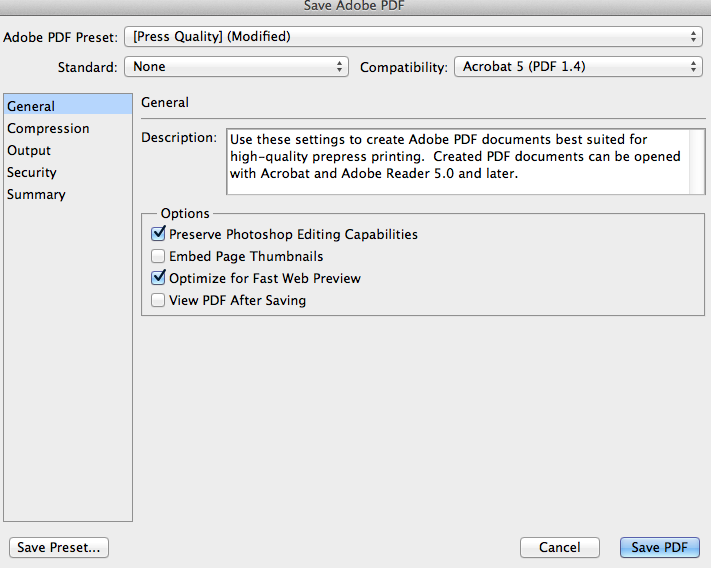This screenshot has width=711, height=568.
Task: Select General in the sidebar
Action: point(68,106)
